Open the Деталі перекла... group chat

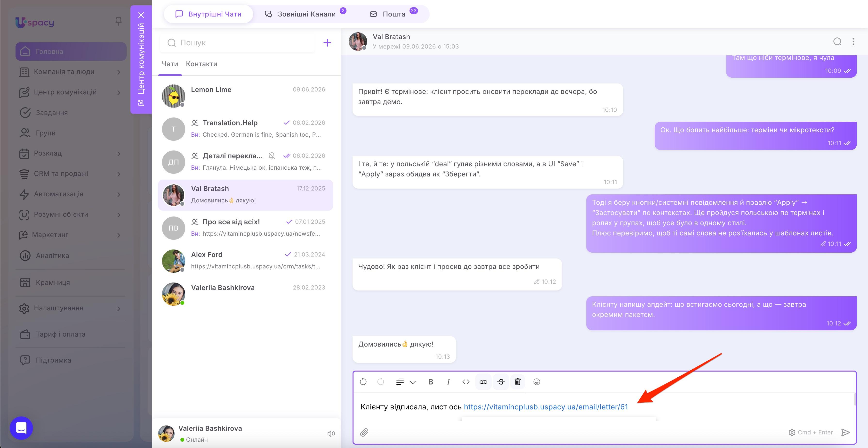[x=245, y=162]
